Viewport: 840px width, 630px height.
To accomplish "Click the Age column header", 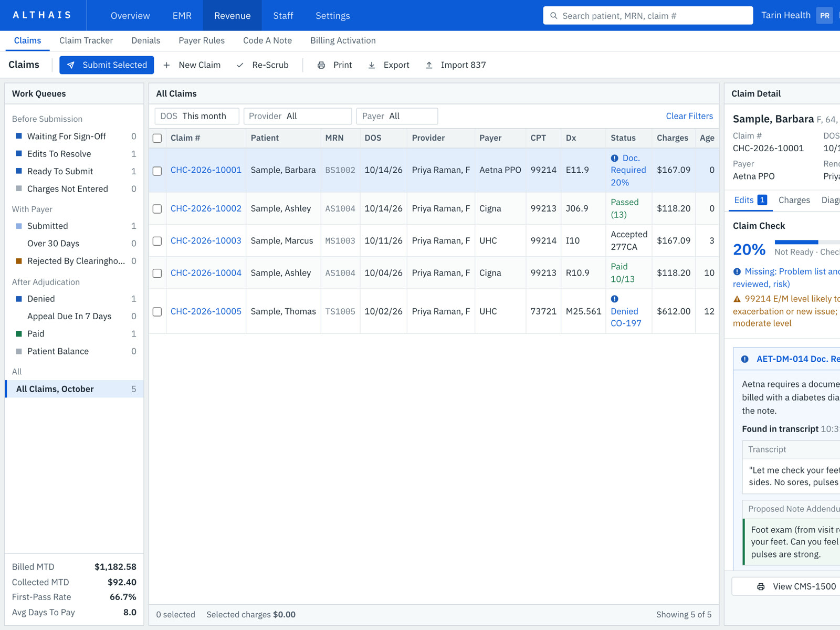I will 707,138.
